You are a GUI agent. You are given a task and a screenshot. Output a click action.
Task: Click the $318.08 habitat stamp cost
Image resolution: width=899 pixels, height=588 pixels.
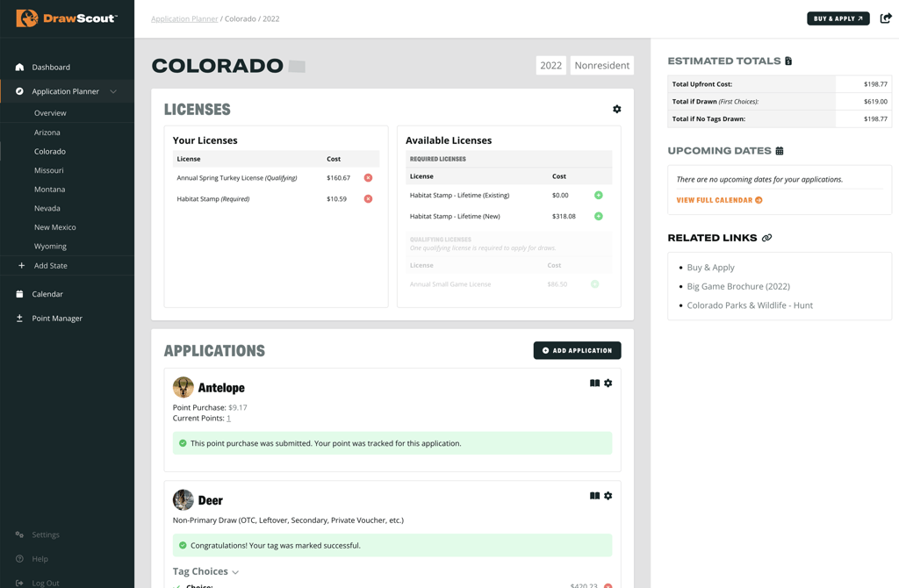pyautogui.click(x=564, y=216)
